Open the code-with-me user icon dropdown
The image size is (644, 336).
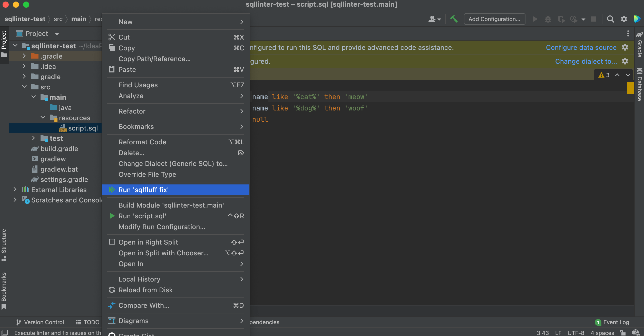coord(434,19)
